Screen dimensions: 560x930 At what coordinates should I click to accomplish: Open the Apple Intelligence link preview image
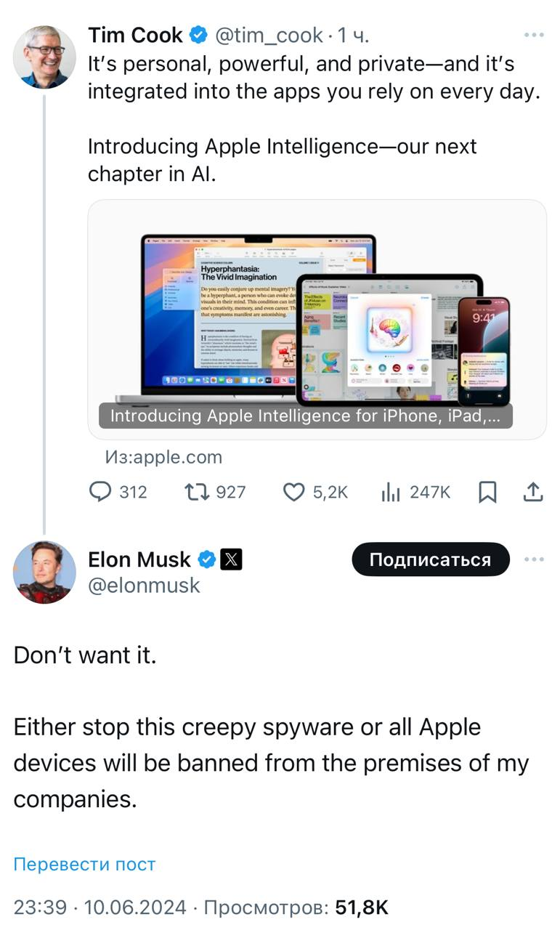pyautogui.click(x=317, y=320)
